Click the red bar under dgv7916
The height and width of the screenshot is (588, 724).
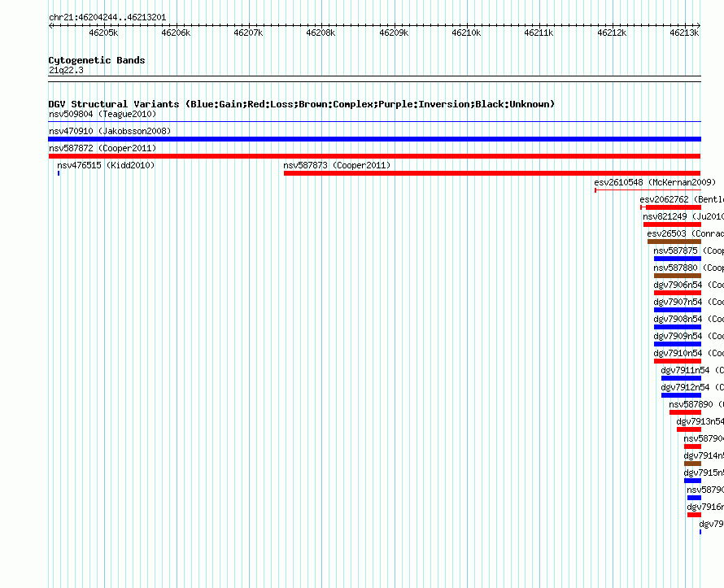(694, 515)
